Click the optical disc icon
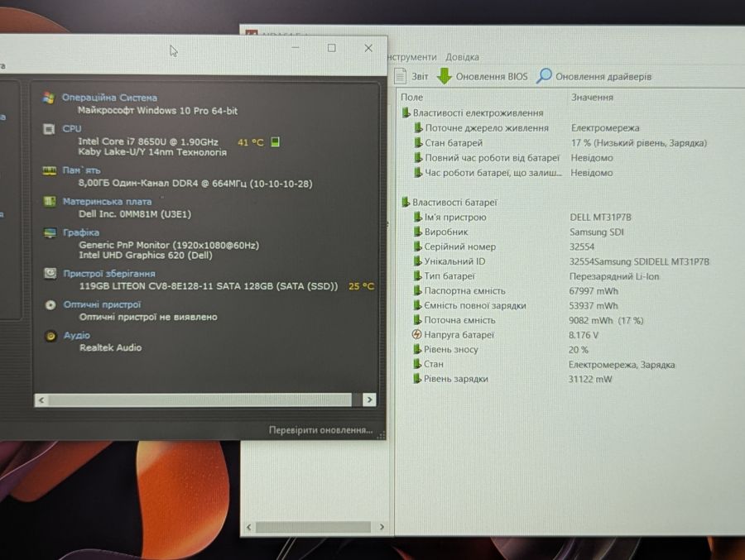 (50, 305)
